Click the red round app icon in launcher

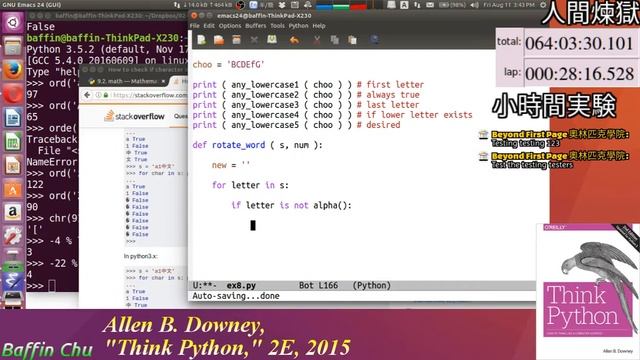tap(13, 94)
